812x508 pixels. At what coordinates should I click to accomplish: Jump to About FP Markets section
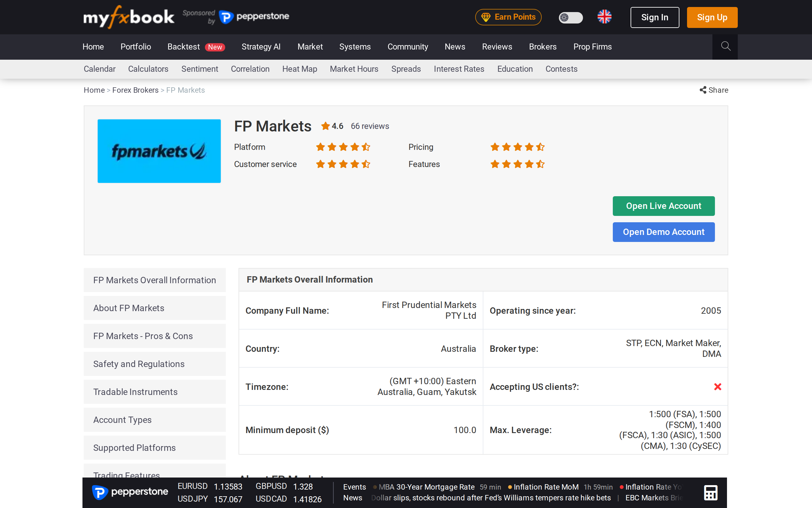(x=155, y=308)
